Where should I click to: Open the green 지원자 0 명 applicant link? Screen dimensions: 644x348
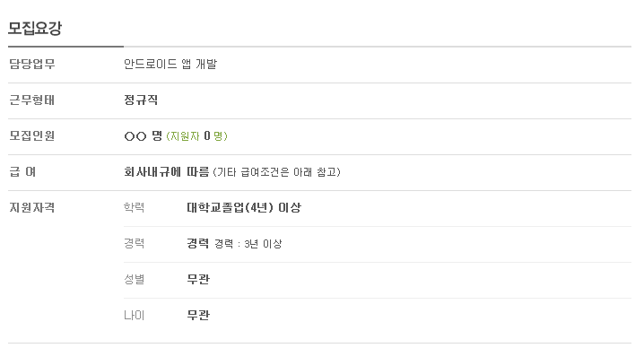pos(196,136)
